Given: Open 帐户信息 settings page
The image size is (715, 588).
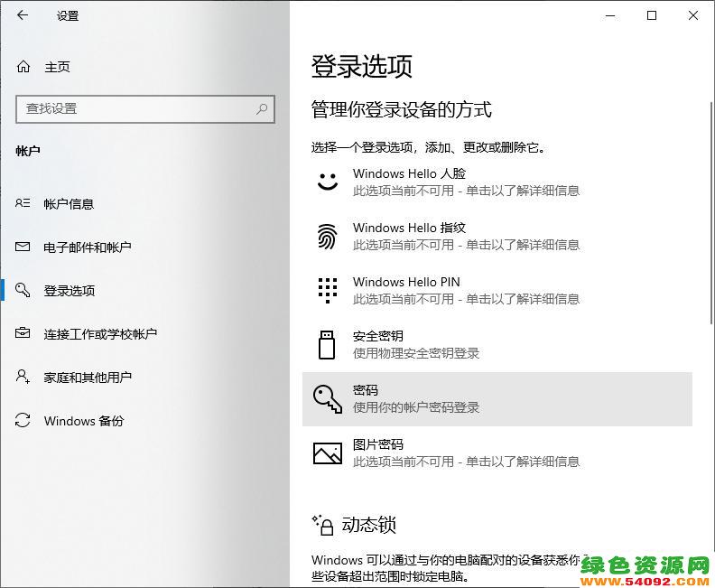Looking at the screenshot, I should pos(145,203).
